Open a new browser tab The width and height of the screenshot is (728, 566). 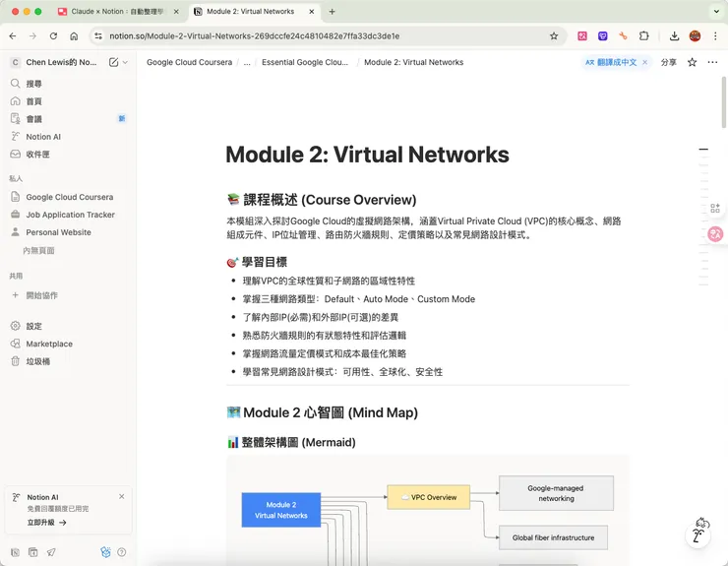[x=332, y=12]
